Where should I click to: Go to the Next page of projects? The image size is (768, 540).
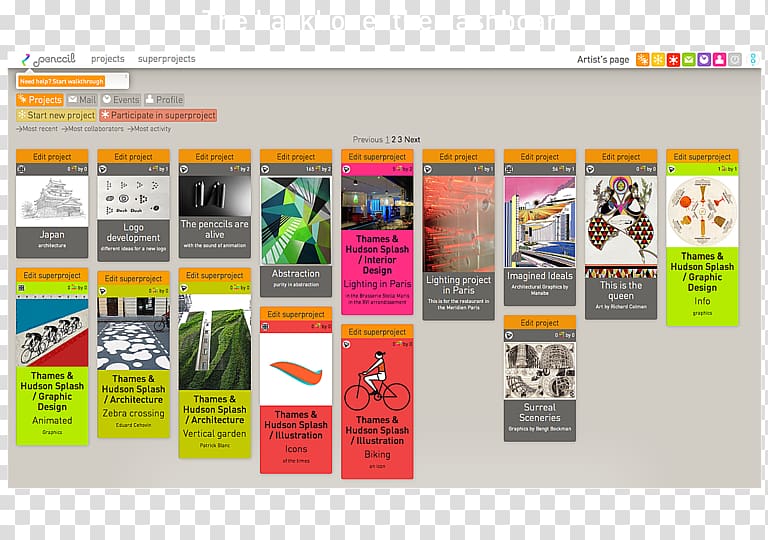[x=412, y=140]
